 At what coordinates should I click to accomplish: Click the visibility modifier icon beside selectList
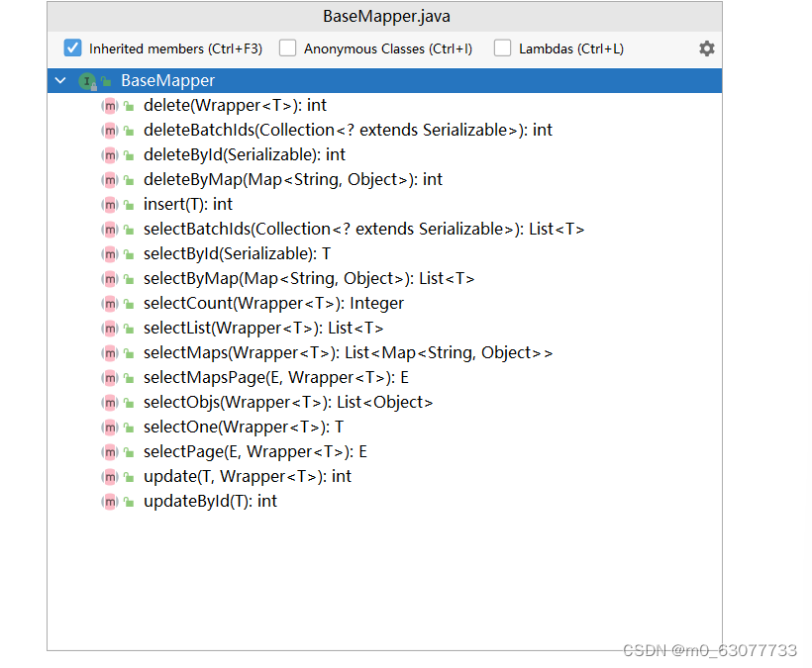tap(129, 328)
